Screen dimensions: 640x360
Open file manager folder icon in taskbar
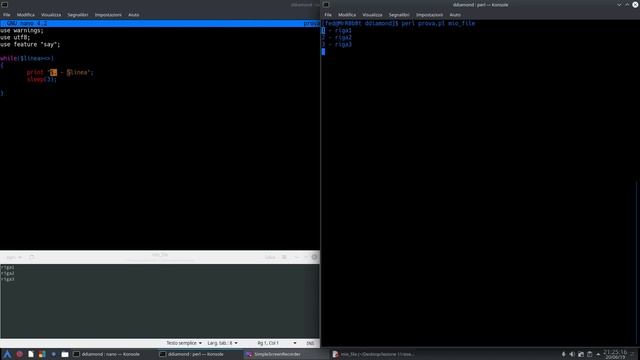click(x=65, y=354)
